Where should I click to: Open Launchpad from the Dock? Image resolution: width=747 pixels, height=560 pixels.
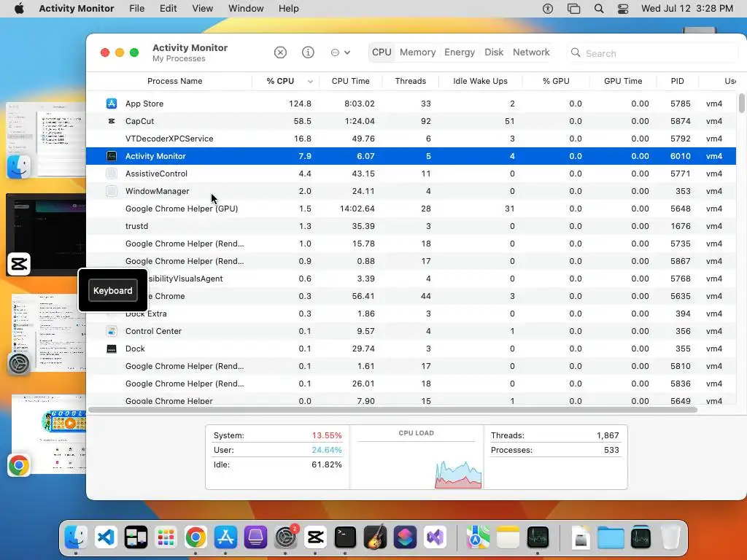(x=166, y=537)
